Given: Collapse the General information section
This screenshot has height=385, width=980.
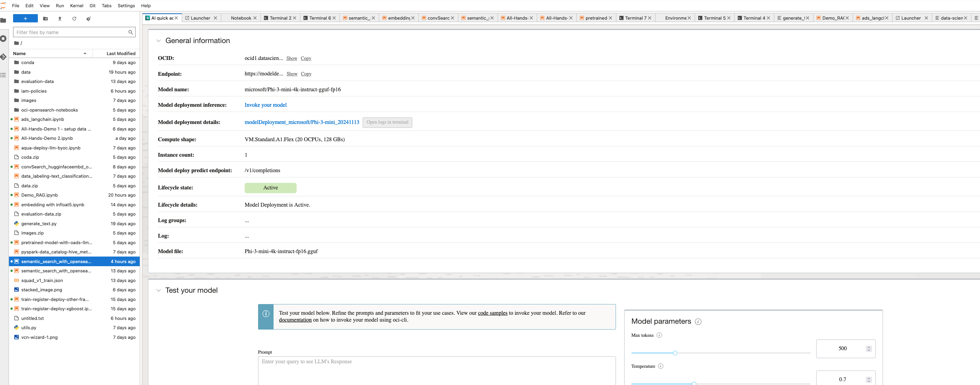Looking at the screenshot, I should coord(159,41).
